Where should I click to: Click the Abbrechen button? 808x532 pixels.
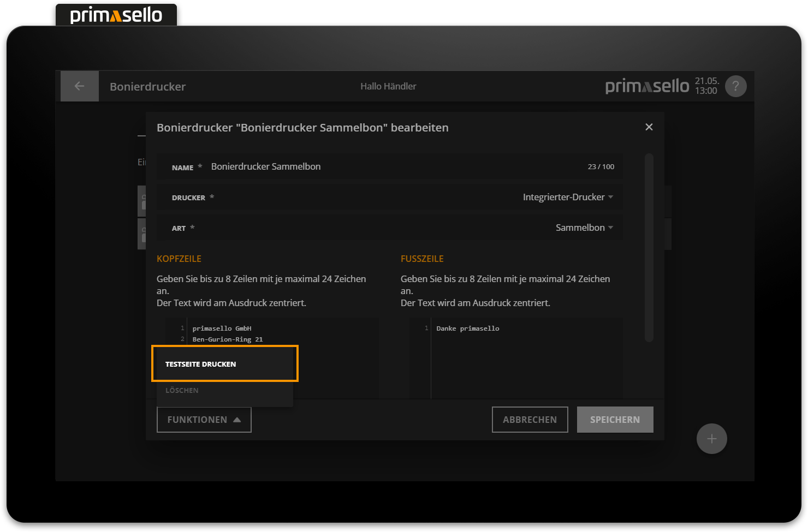530,420
